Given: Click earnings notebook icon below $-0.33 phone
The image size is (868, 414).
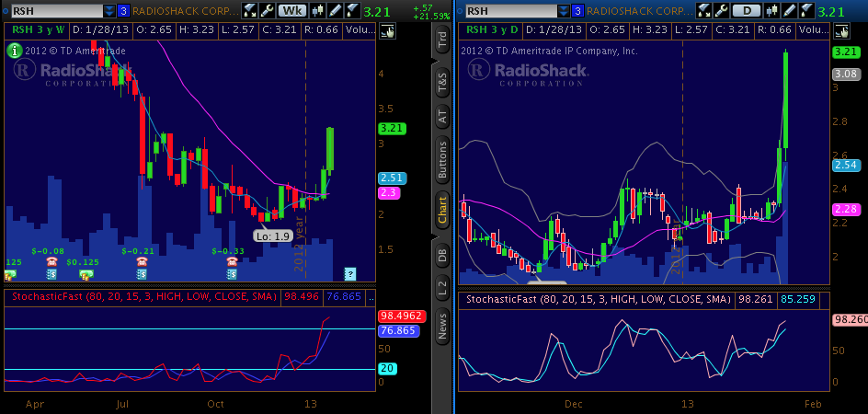Looking at the screenshot, I should pos(232,274).
